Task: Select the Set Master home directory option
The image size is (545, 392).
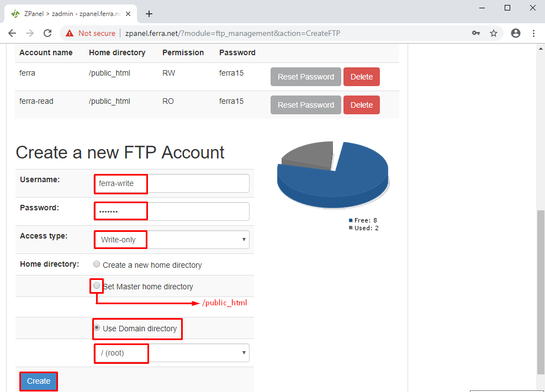Action: click(x=97, y=285)
